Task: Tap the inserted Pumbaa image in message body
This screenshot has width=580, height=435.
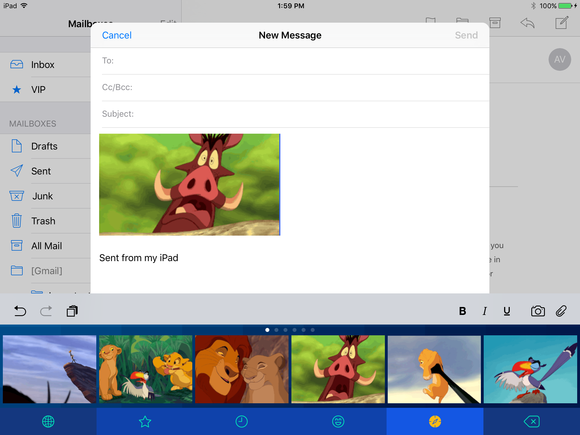Action: coord(189,185)
